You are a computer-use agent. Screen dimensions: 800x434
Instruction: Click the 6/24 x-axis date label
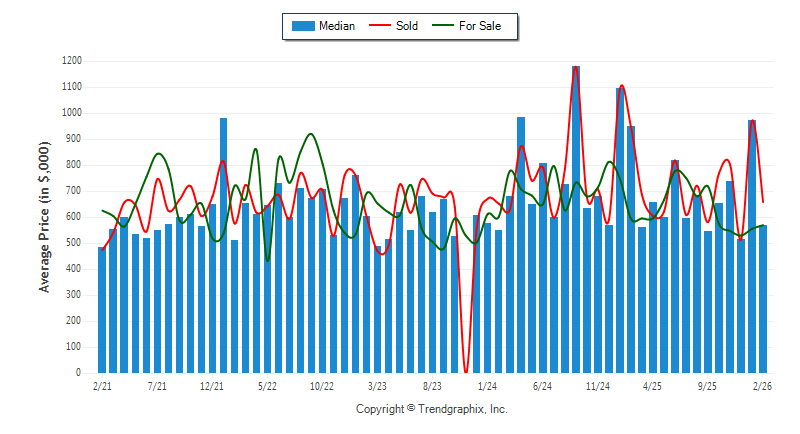(x=542, y=385)
